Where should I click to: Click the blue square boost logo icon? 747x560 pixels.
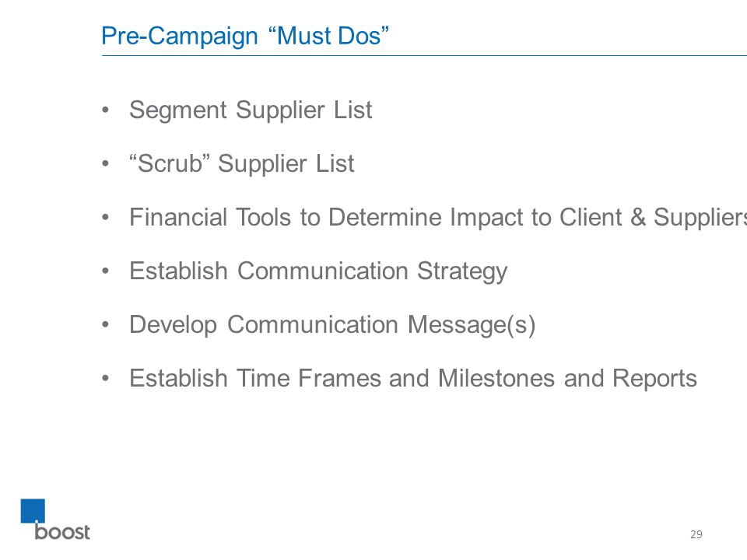tap(33, 511)
